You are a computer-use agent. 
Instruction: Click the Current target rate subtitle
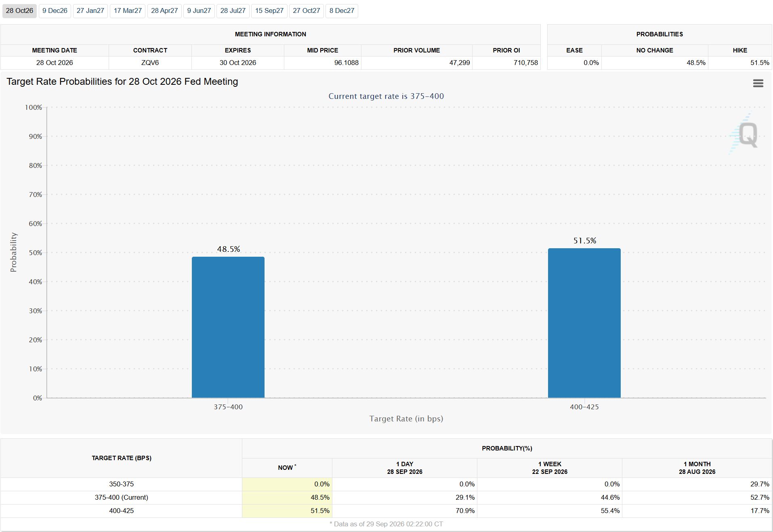point(386,96)
